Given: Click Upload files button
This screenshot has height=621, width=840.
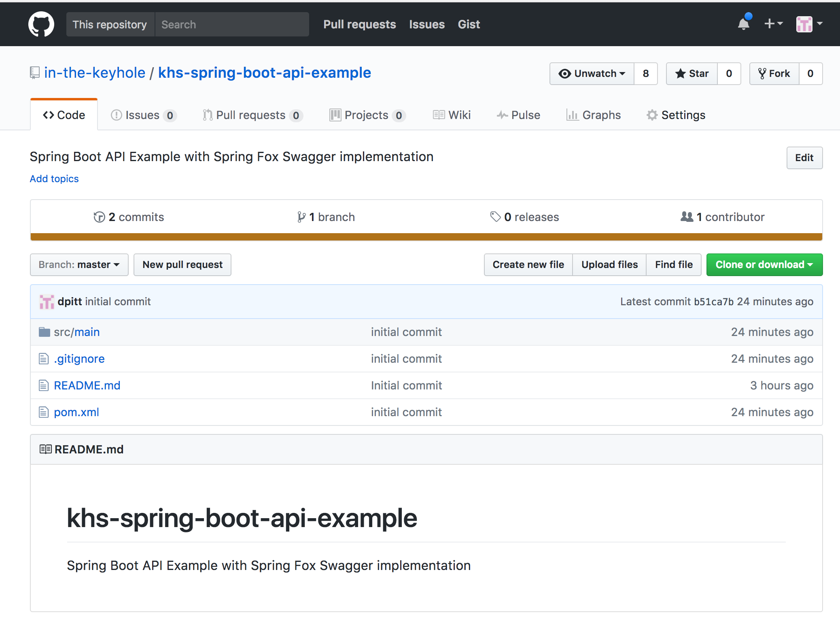Looking at the screenshot, I should click(610, 265).
